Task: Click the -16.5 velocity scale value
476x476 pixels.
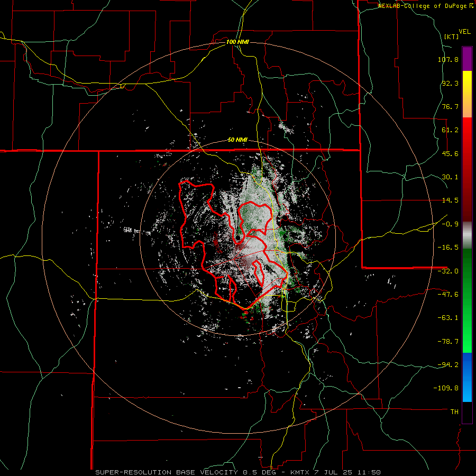Action: pyautogui.click(x=448, y=248)
